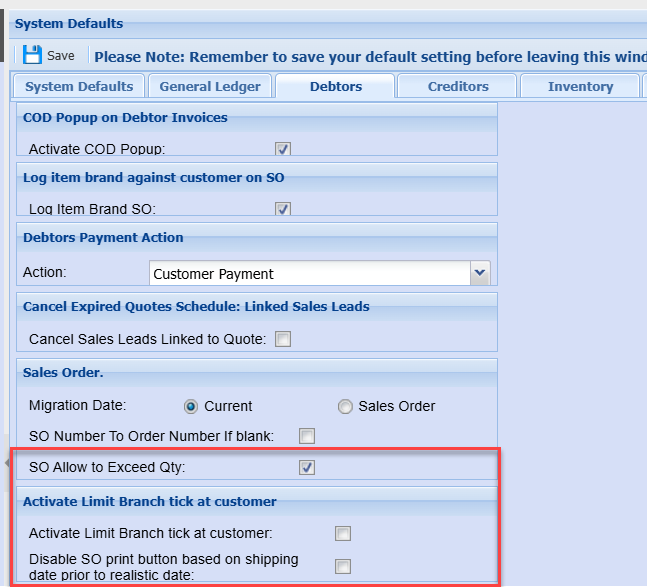Switch to the General Ledger tab
This screenshot has width=647, height=587.
[210, 86]
